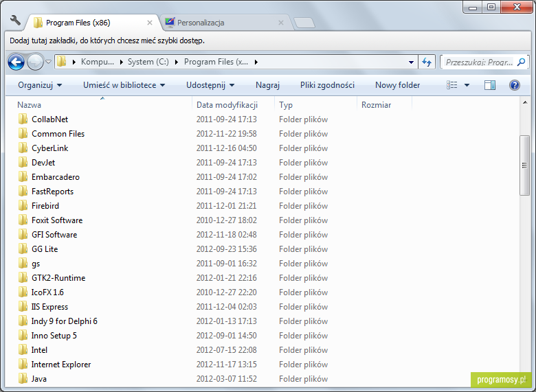Select the Firebird folder icon
The width and height of the screenshot is (536, 392).
tap(23, 205)
